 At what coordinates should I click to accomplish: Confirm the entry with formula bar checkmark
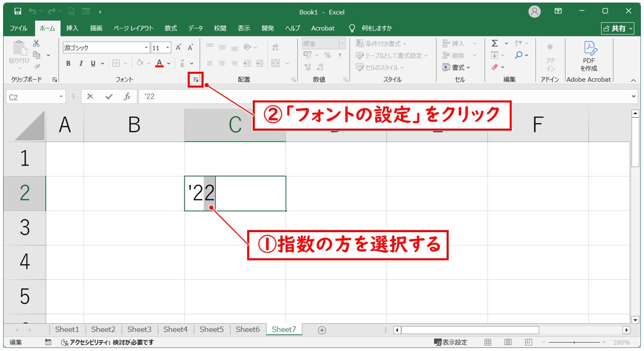coord(108,96)
